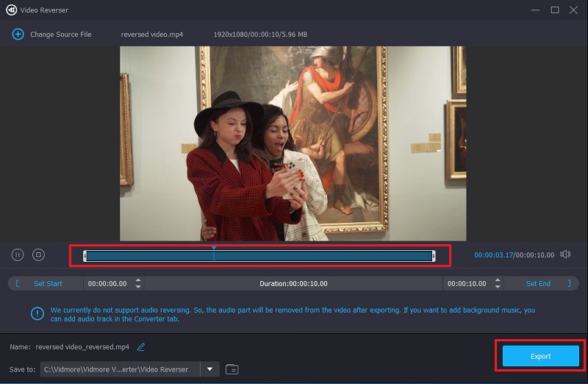
Task: Pause the video playback
Action: click(18, 255)
